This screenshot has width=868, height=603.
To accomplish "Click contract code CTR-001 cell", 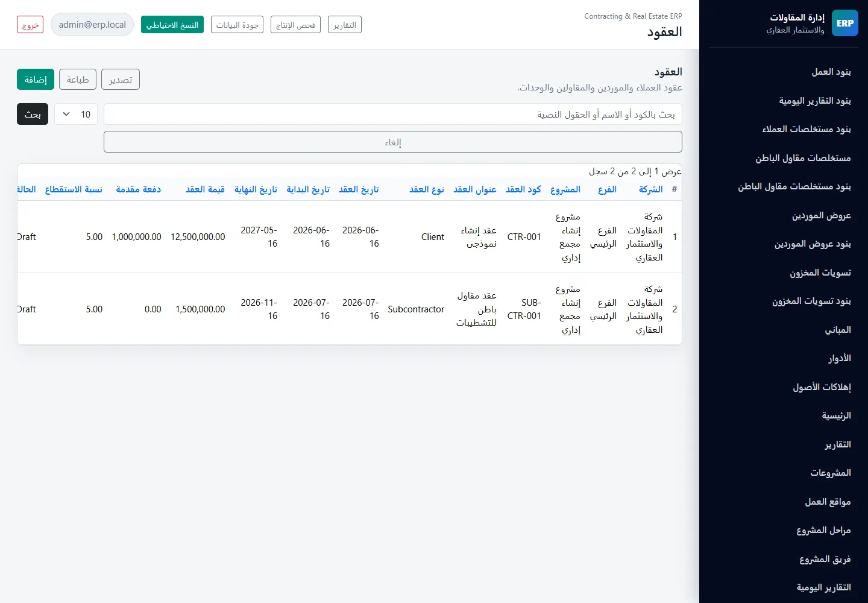I will click(524, 237).
